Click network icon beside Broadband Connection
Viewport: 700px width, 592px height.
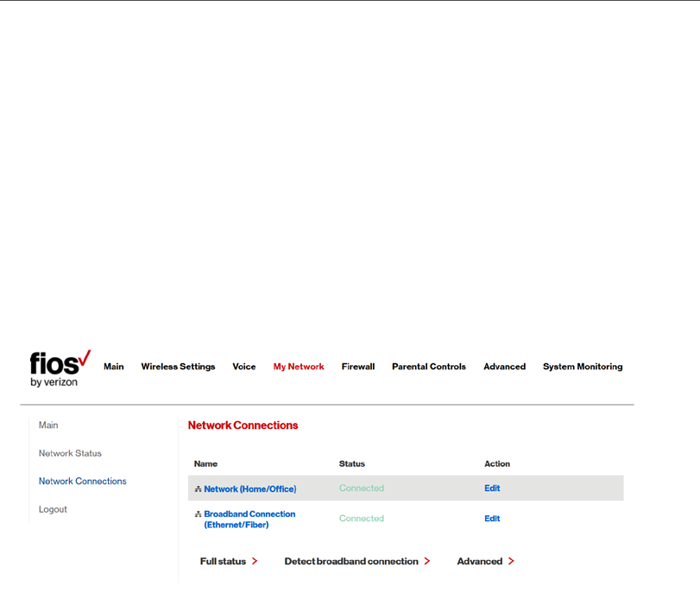pos(199,513)
